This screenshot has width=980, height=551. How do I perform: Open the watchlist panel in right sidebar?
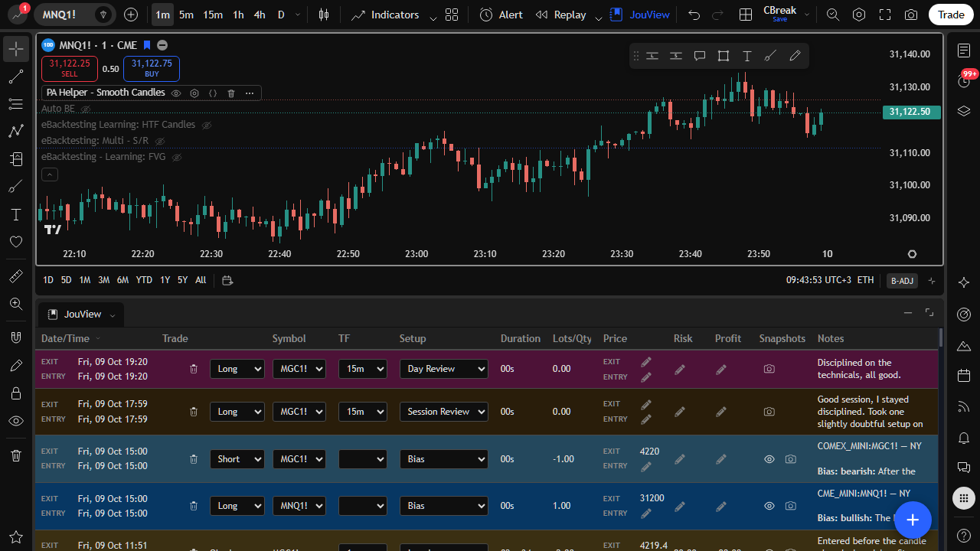pyautogui.click(x=964, y=51)
